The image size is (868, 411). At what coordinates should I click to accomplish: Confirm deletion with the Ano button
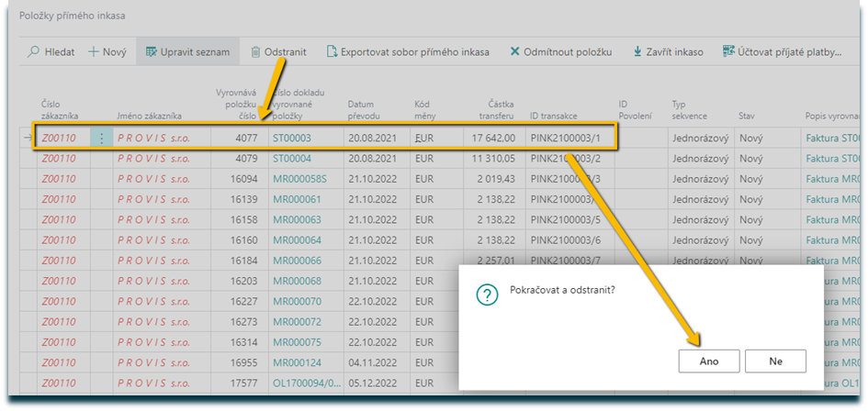(x=709, y=361)
